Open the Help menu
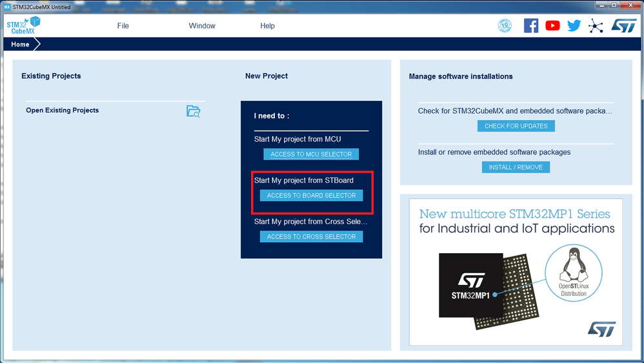The width and height of the screenshot is (644, 363). point(267,25)
